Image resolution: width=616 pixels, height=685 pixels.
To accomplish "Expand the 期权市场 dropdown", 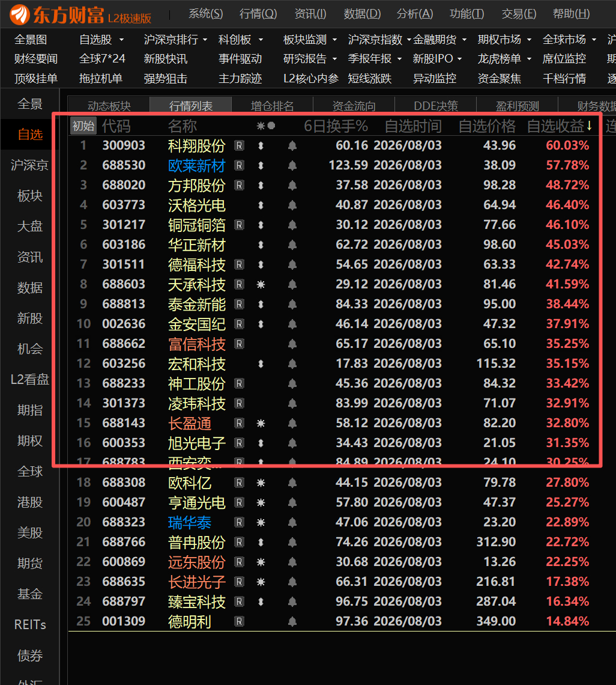I will point(529,40).
